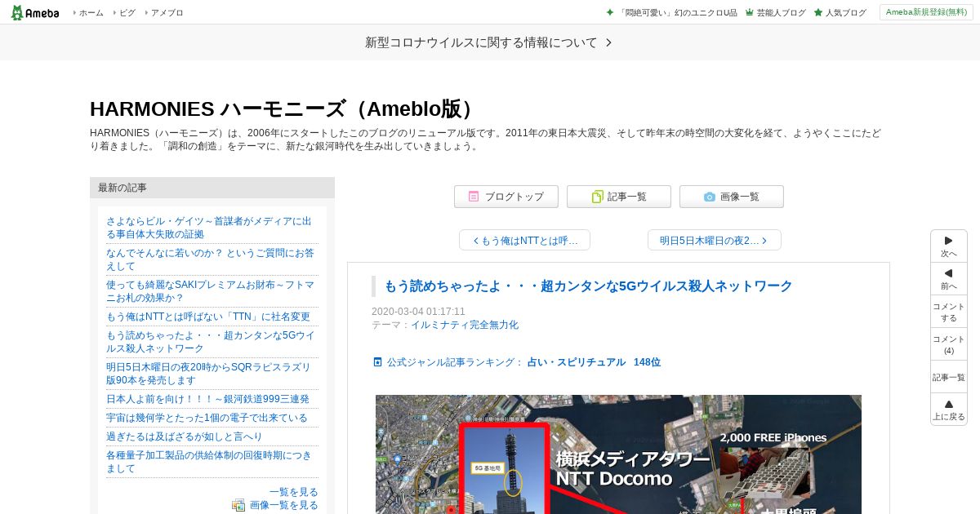980x514 pixels.
Task: Click the ブログトップ button
Action: [506, 197]
